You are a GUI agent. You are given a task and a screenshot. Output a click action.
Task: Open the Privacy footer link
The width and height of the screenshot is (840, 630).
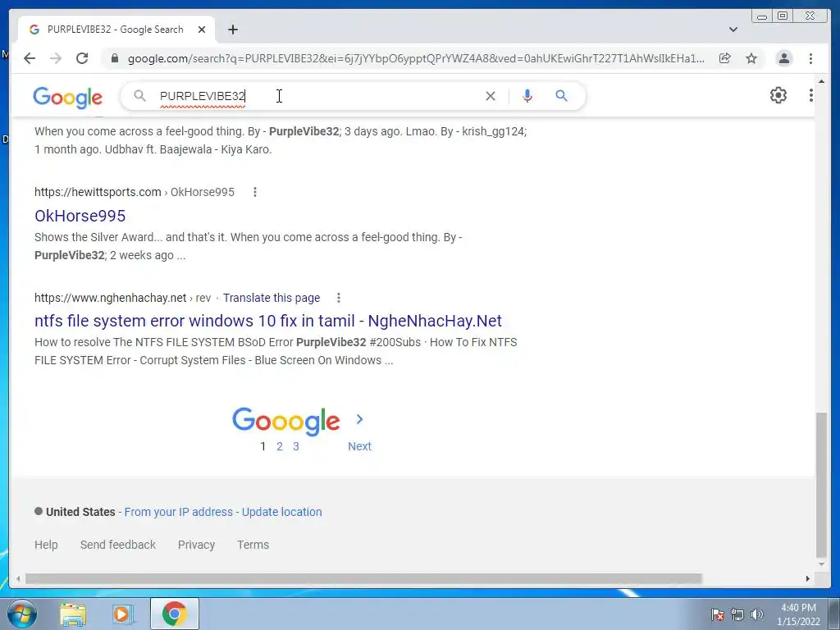[196, 545]
